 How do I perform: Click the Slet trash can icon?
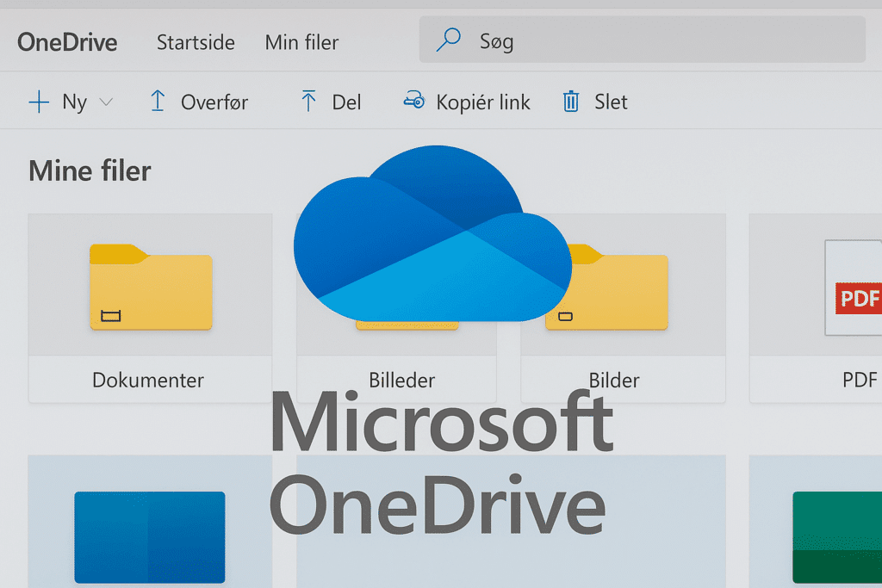tap(570, 101)
